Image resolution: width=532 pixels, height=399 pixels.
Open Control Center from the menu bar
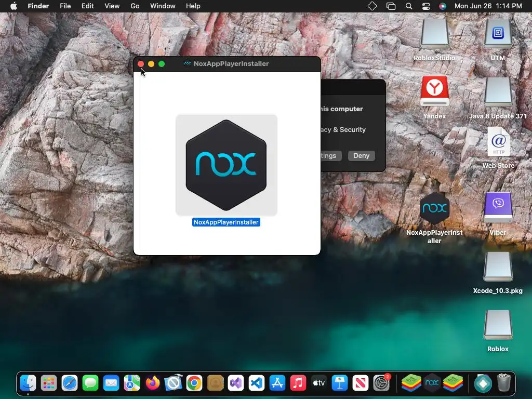[x=426, y=6]
